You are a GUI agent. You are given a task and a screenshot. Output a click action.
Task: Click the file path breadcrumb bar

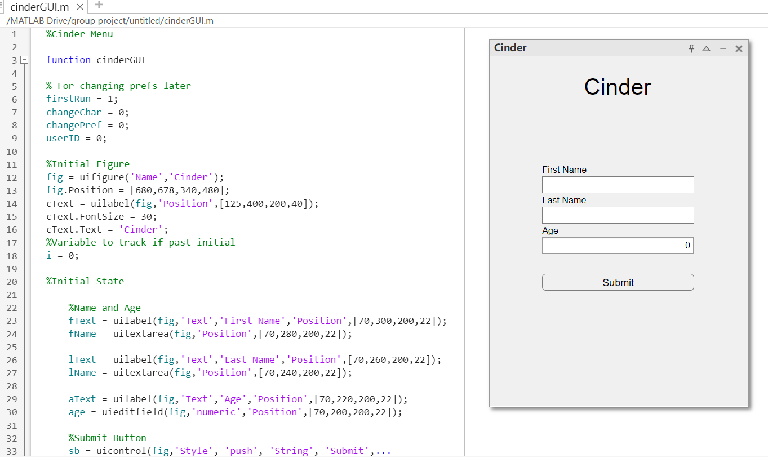pos(110,20)
